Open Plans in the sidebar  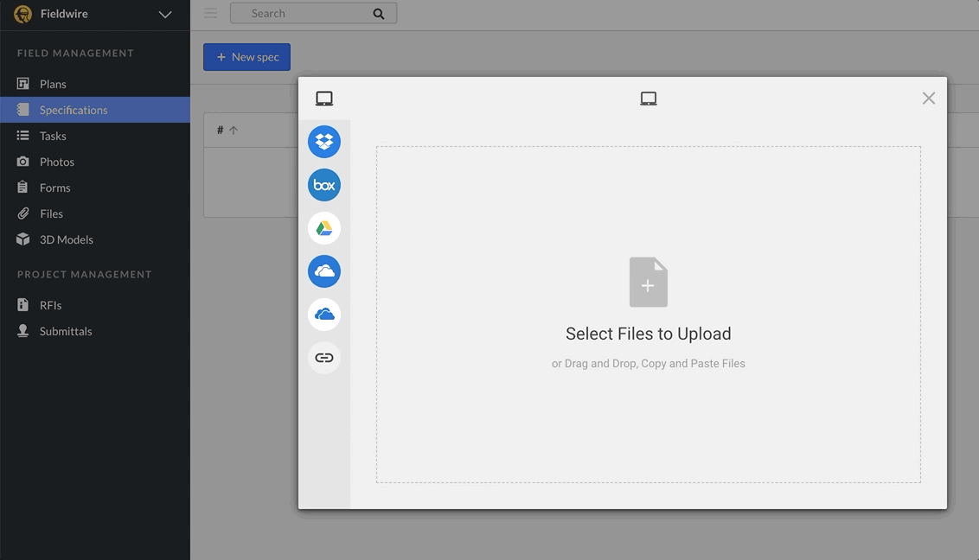tap(53, 84)
